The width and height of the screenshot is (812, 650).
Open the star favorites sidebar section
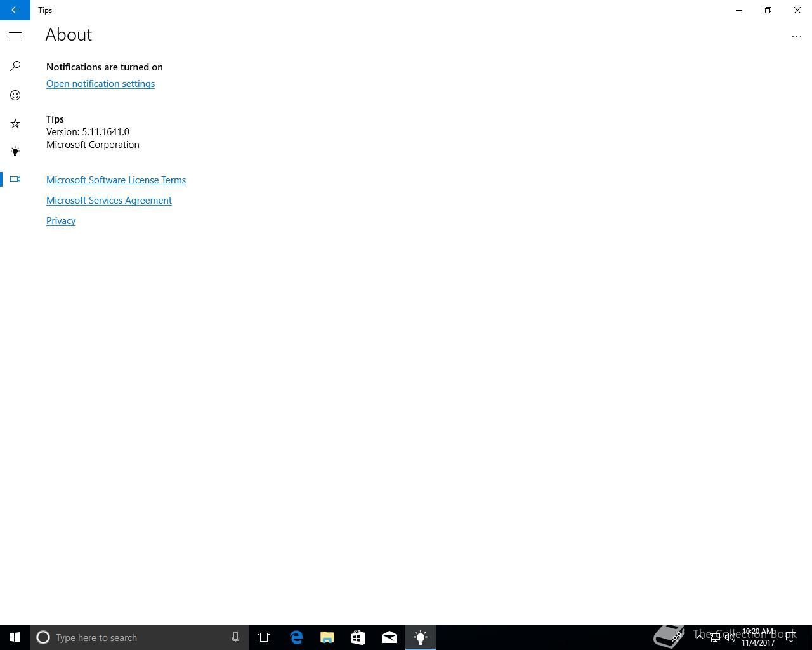[15, 123]
